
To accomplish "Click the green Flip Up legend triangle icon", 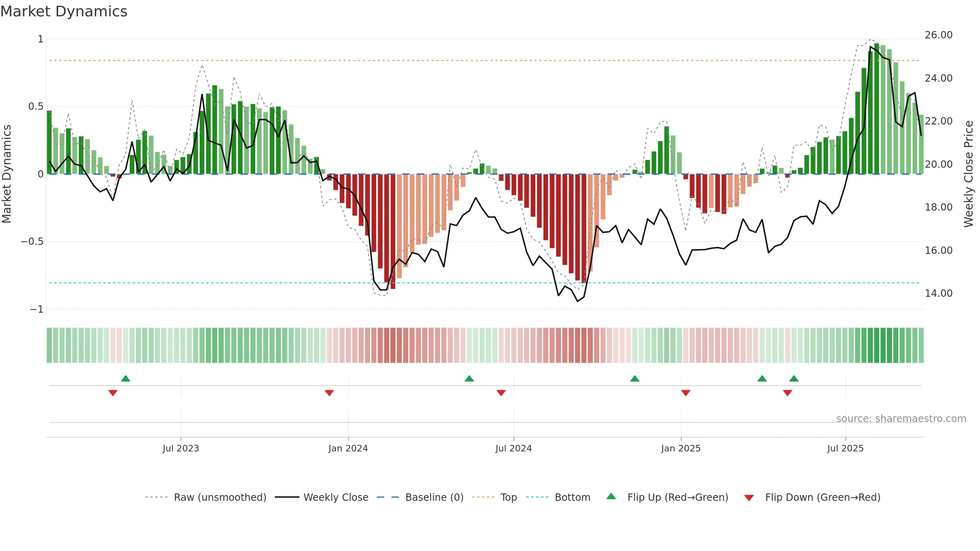I will (x=611, y=496).
